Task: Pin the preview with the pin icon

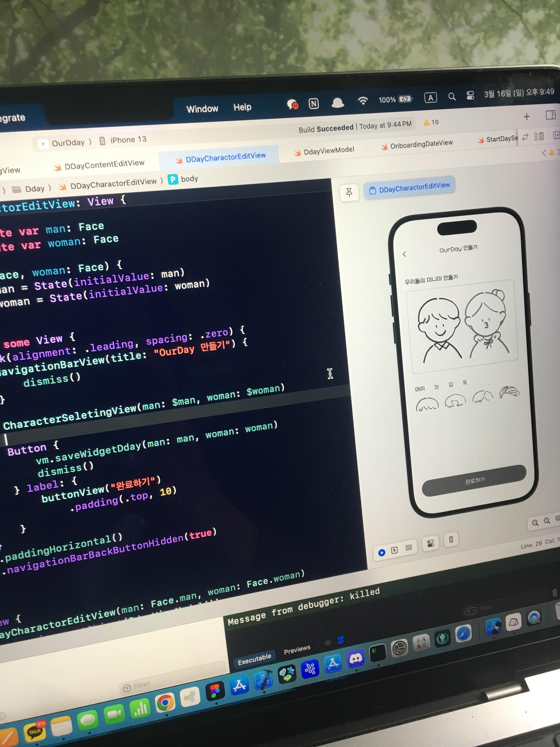Action: [349, 192]
